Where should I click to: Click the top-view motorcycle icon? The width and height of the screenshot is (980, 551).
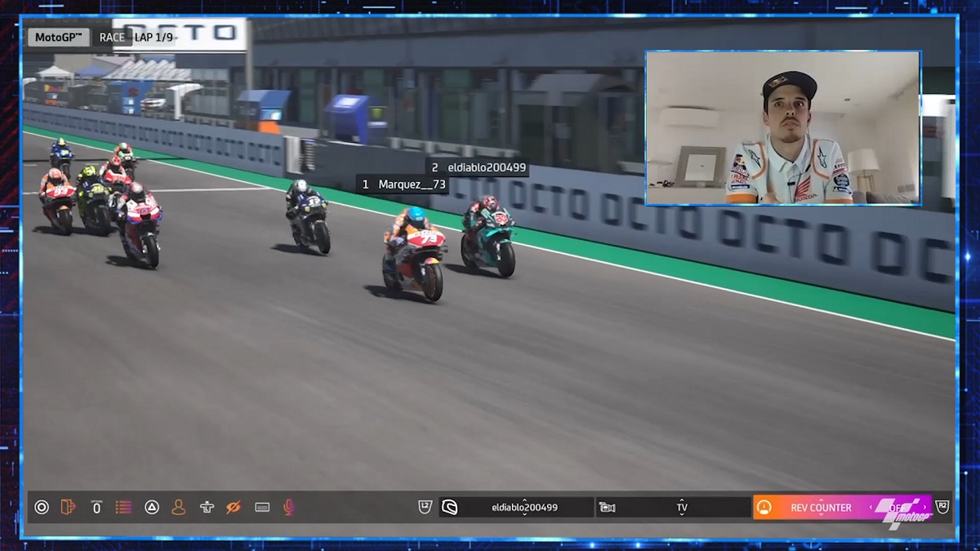[x=207, y=507]
